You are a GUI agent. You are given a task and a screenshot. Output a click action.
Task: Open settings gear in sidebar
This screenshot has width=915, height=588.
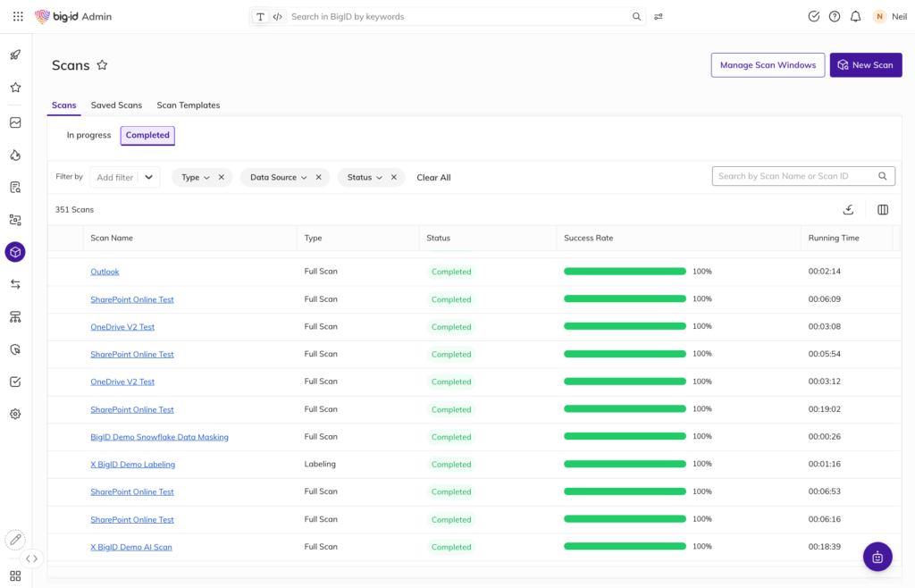(x=15, y=415)
